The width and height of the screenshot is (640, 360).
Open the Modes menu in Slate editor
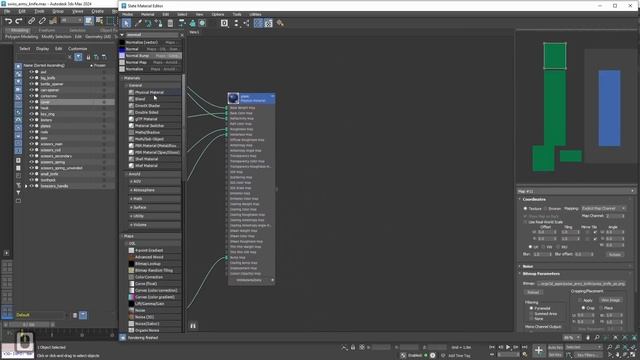pos(127,14)
